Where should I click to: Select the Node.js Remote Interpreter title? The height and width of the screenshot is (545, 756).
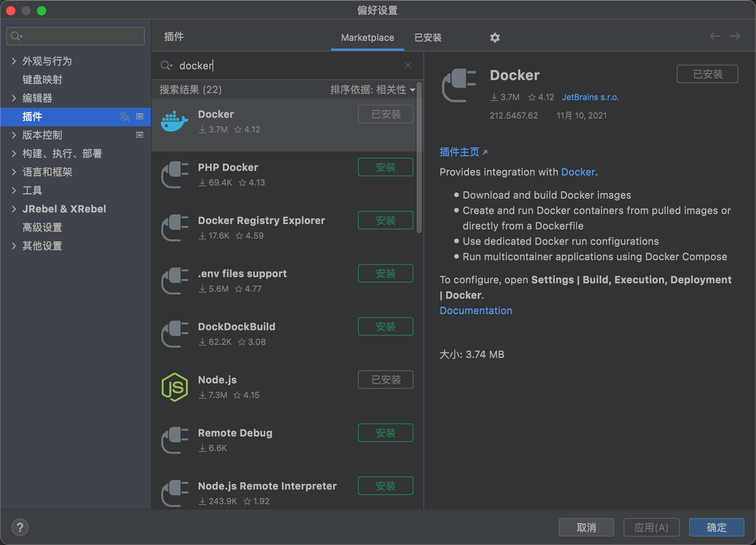(x=267, y=486)
